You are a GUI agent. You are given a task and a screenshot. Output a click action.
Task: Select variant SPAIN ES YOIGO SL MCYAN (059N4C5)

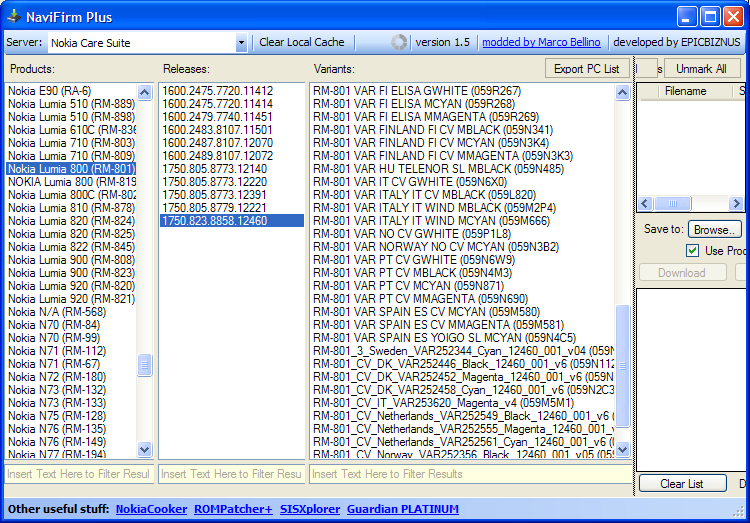pyautogui.click(x=463, y=338)
